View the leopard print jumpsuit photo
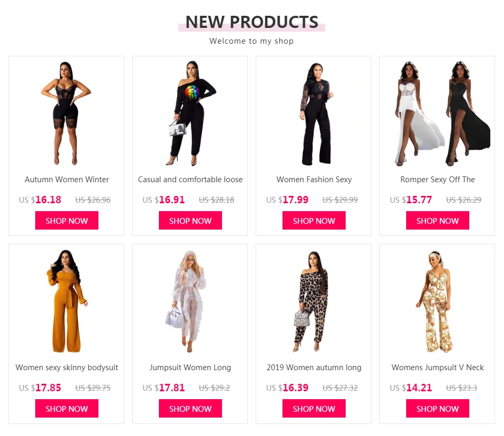The width and height of the screenshot is (504, 436). [314, 301]
